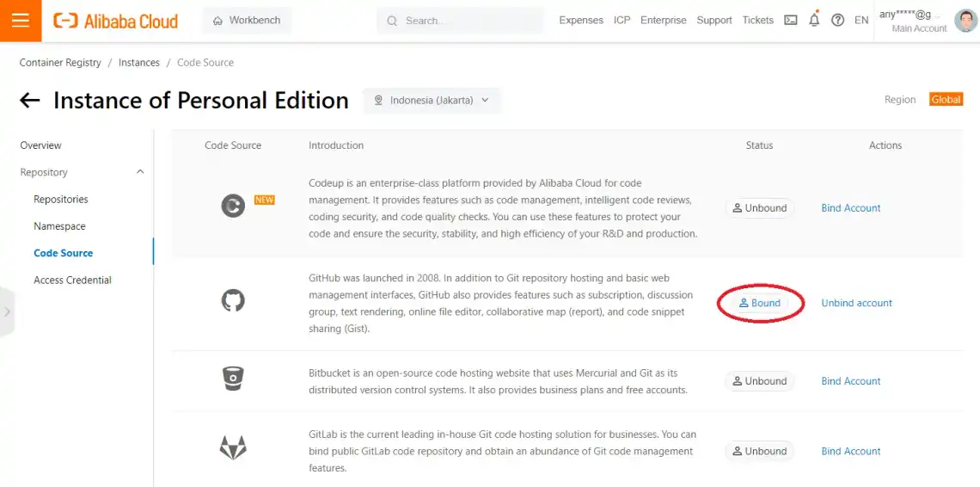The image size is (980, 487).
Task: Collapse the Repository sidebar section
Action: 82,172
